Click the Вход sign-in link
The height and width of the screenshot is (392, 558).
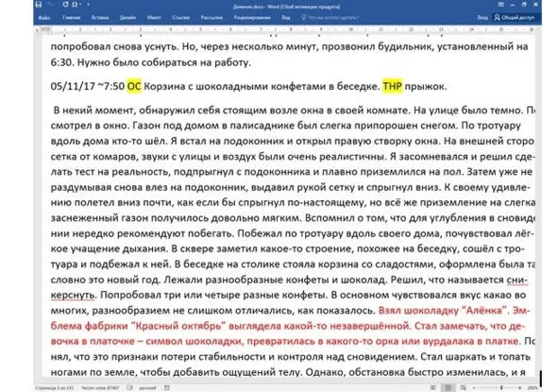[482, 17]
